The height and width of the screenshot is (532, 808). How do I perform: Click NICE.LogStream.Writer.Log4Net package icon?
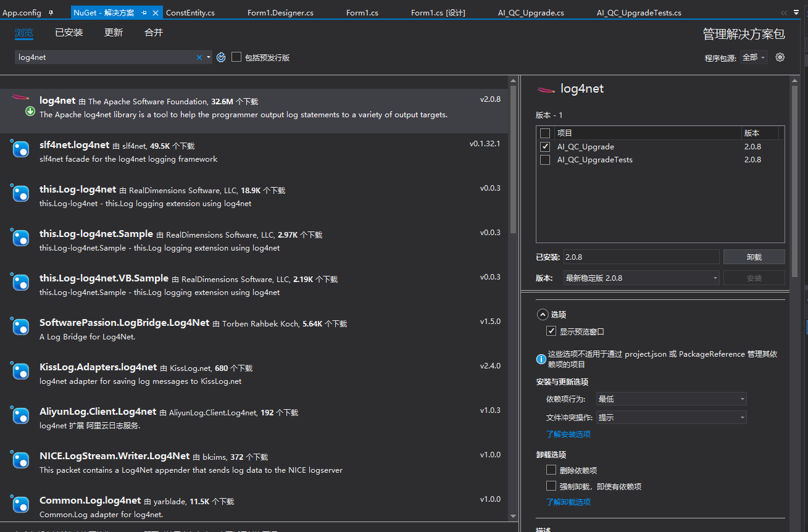point(21,460)
